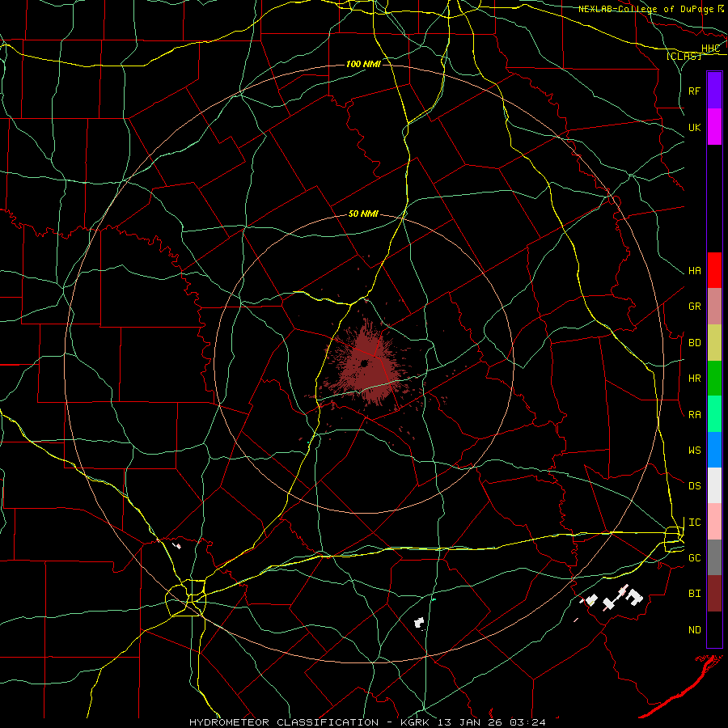Click the "HHC" product label
Screen dimensions: 728x728
click(710, 49)
